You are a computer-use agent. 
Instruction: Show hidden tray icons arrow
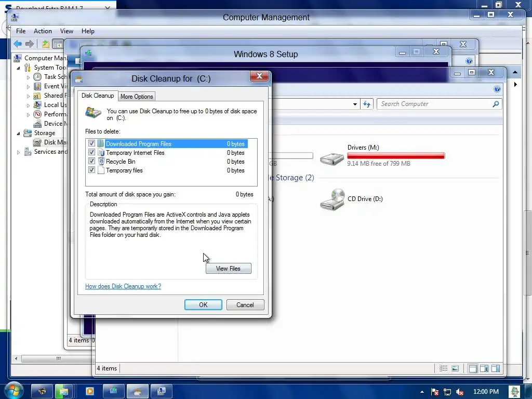pos(422,392)
